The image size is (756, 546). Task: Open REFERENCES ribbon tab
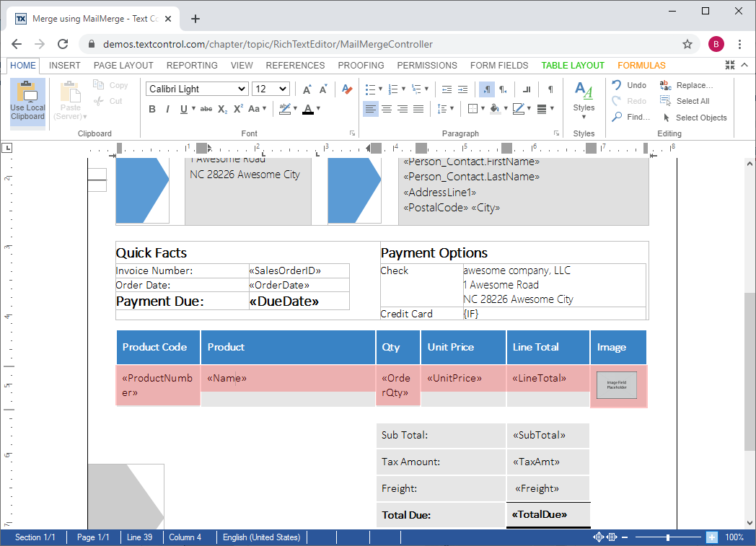[295, 66]
